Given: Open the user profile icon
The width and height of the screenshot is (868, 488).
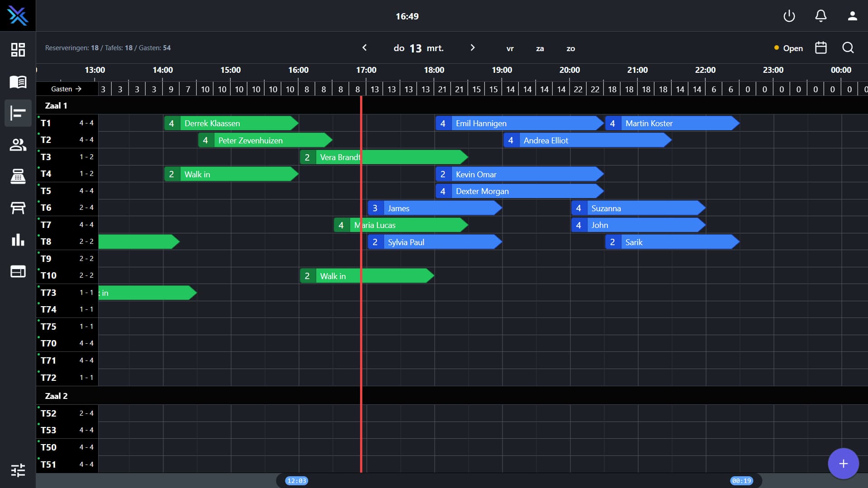Looking at the screenshot, I should point(852,16).
